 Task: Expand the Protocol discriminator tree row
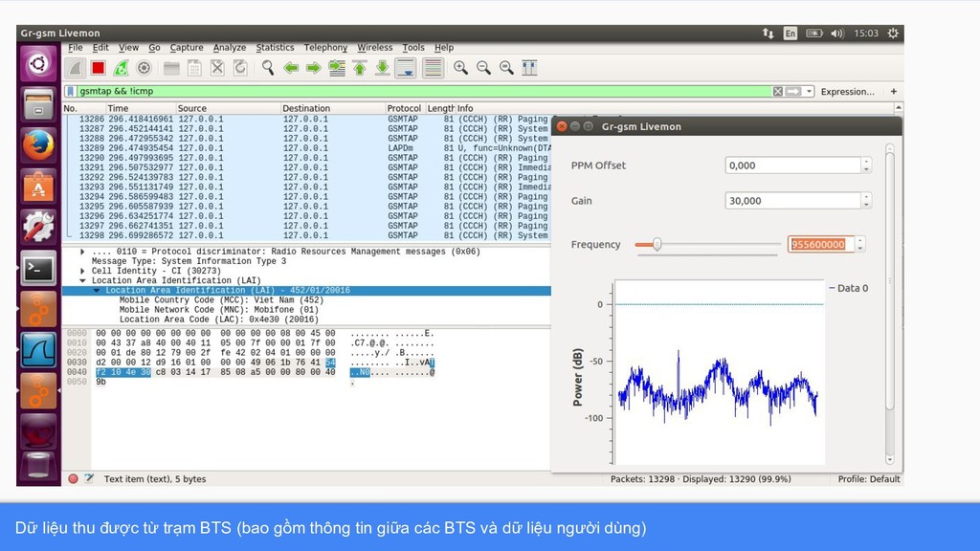82,252
